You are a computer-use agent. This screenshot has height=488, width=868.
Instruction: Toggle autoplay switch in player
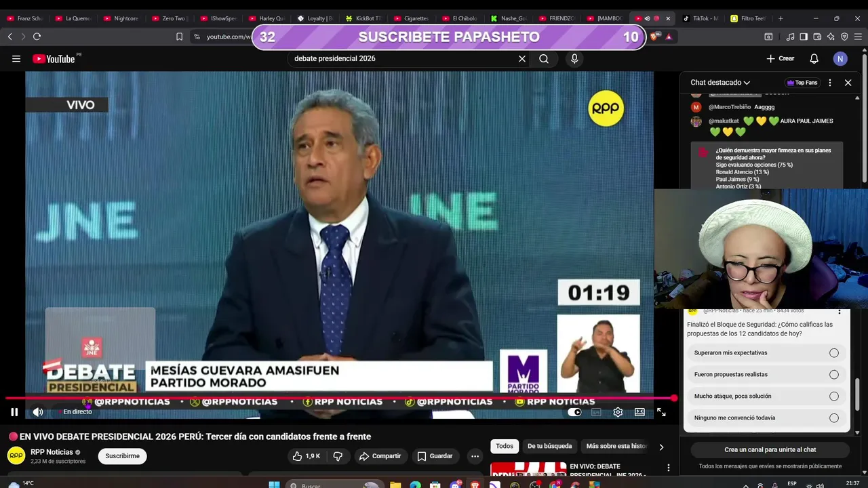click(x=574, y=411)
